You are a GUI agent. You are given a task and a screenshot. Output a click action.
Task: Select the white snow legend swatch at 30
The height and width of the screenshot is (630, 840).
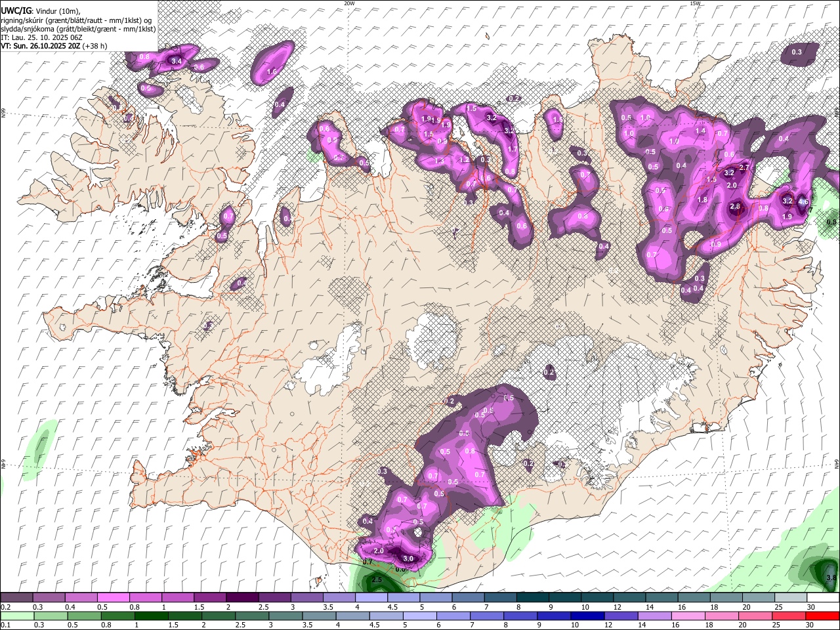click(x=822, y=598)
